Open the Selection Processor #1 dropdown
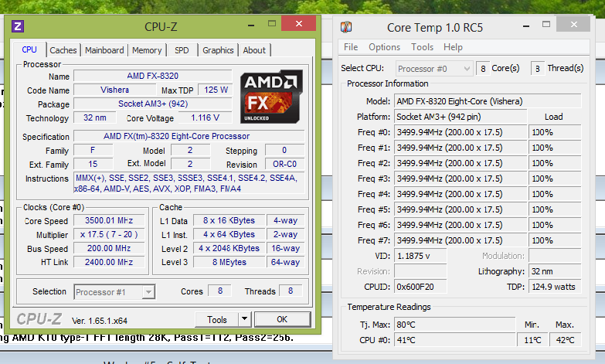605x364 pixels. coord(114,292)
